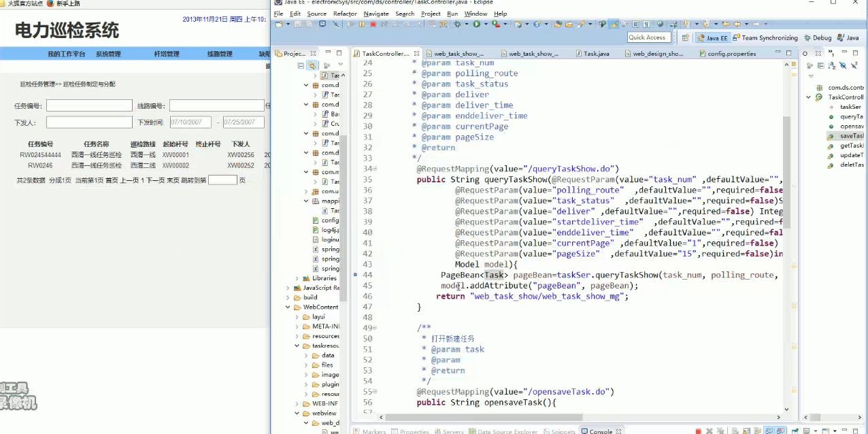Click the 杆塔管理 menu in the web page
The width and height of the screenshot is (868, 434).
click(x=167, y=54)
